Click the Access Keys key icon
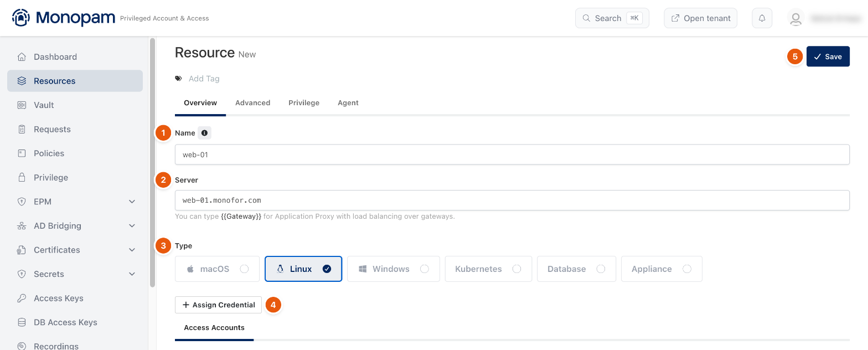 coord(22,298)
